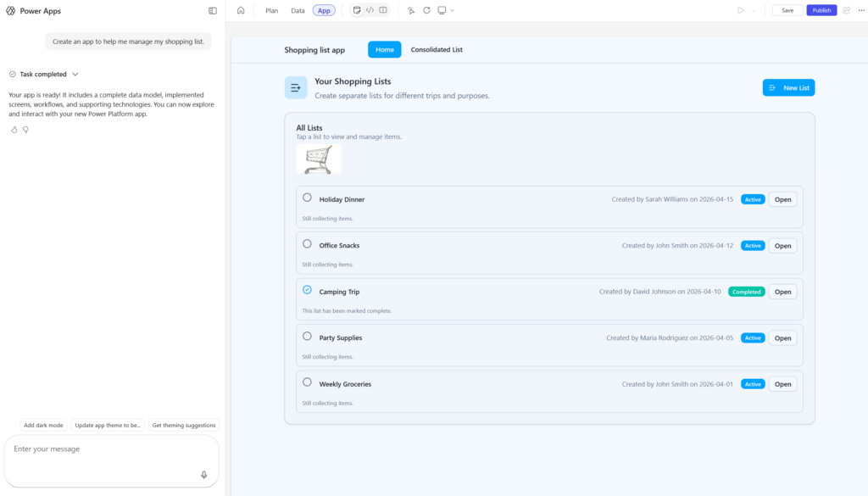The image size is (868, 496).
Task: Collapse the chat side panel
Action: tap(213, 10)
